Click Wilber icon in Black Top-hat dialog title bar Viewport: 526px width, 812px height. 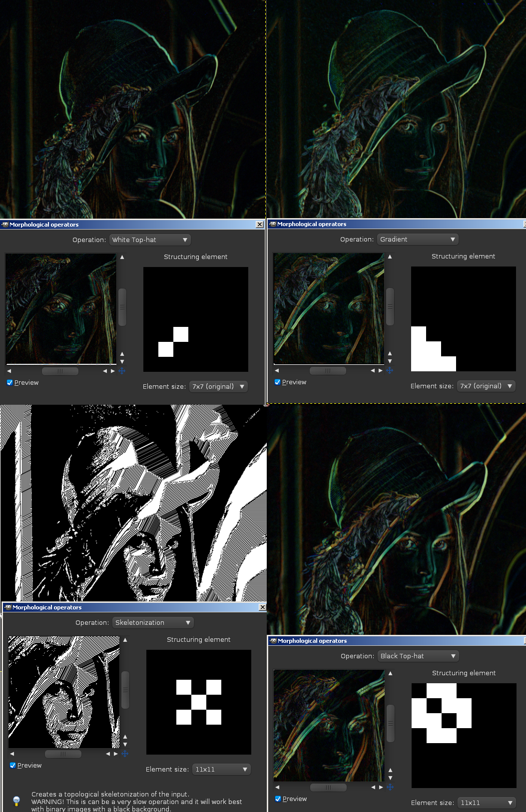[x=273, y=641]
